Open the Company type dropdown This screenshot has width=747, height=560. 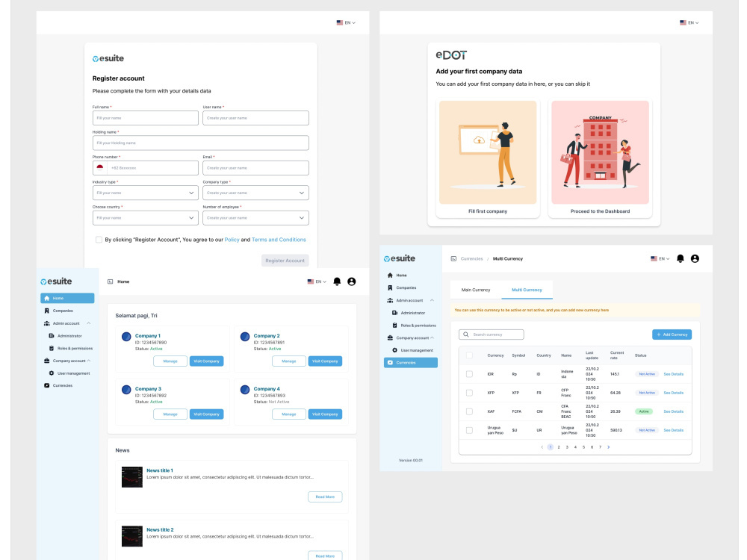tap(255, 193)
